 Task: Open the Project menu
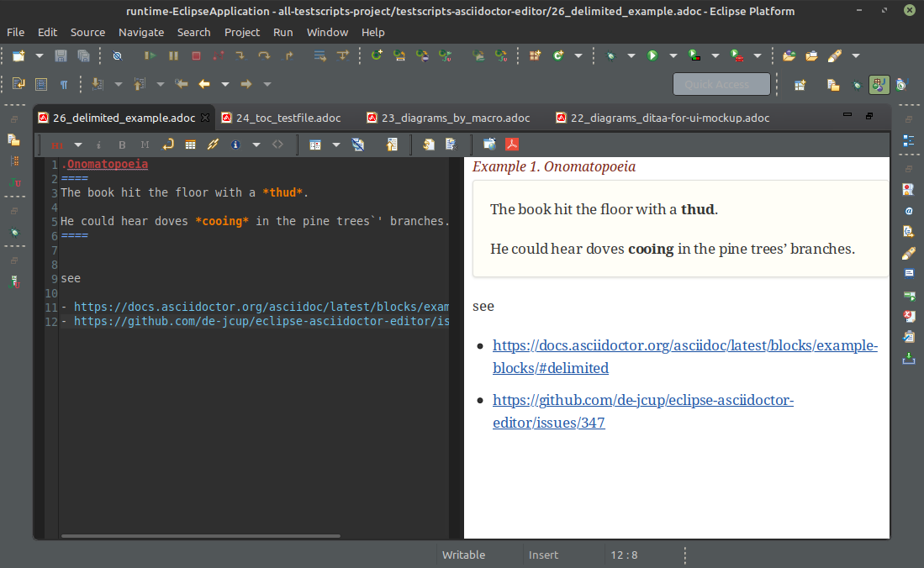tap(241, 33)
